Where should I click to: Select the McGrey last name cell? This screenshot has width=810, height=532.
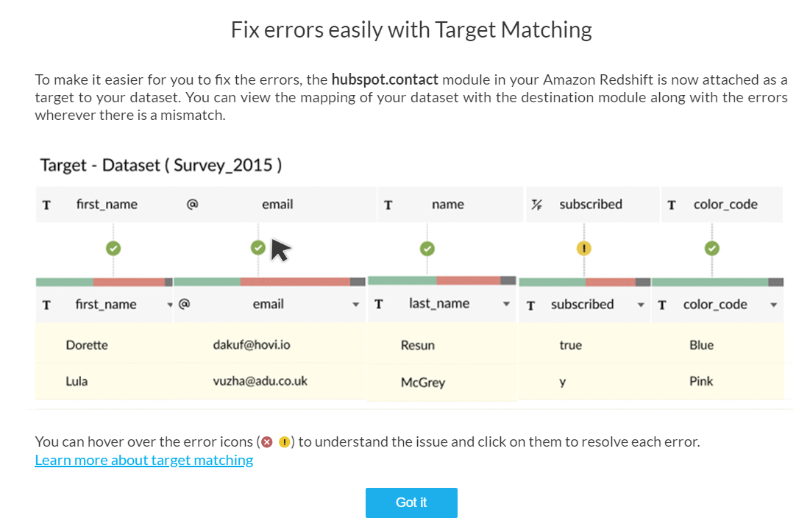tap(423, 382)
